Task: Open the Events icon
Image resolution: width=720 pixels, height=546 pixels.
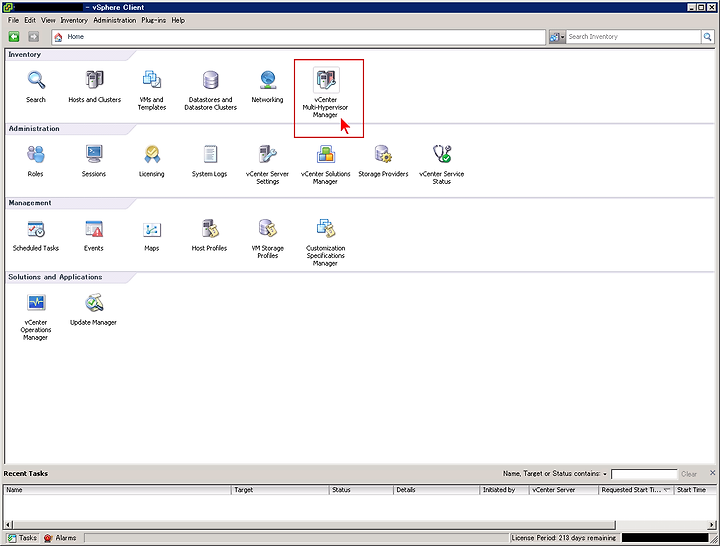Action: [x=94, y=229]
